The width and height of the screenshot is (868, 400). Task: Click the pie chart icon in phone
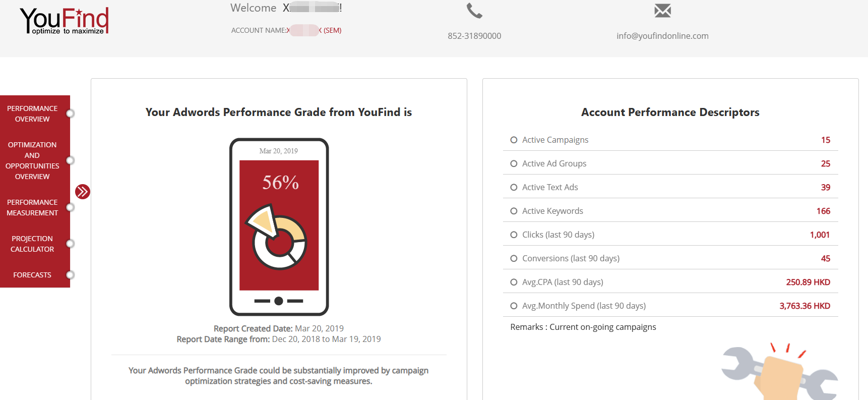pos(276,237)
